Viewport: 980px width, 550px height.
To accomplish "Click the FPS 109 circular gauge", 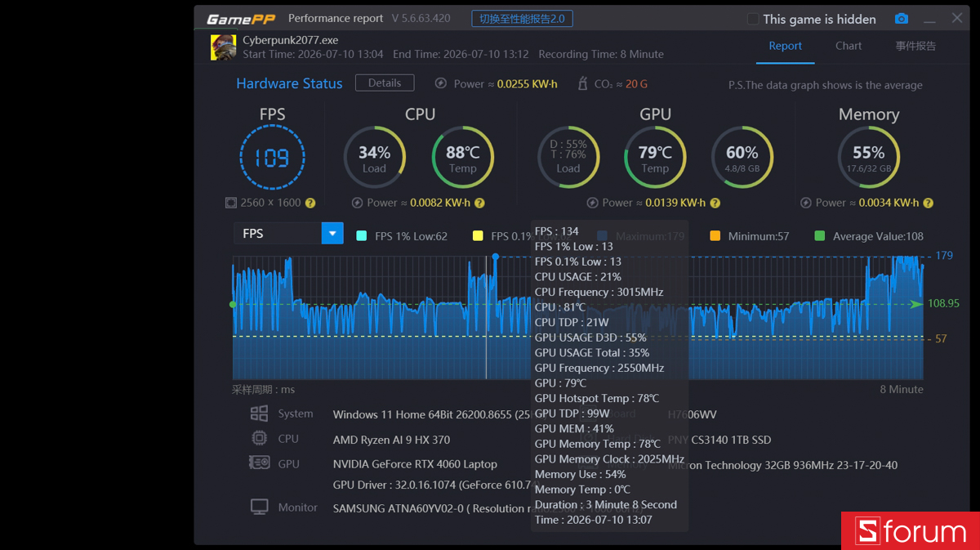I will [x=272, y=158].
